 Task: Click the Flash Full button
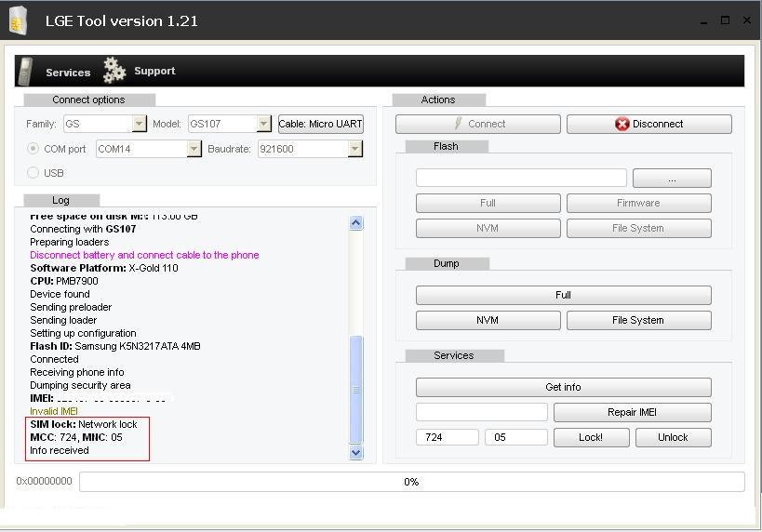tap(488, 203)
